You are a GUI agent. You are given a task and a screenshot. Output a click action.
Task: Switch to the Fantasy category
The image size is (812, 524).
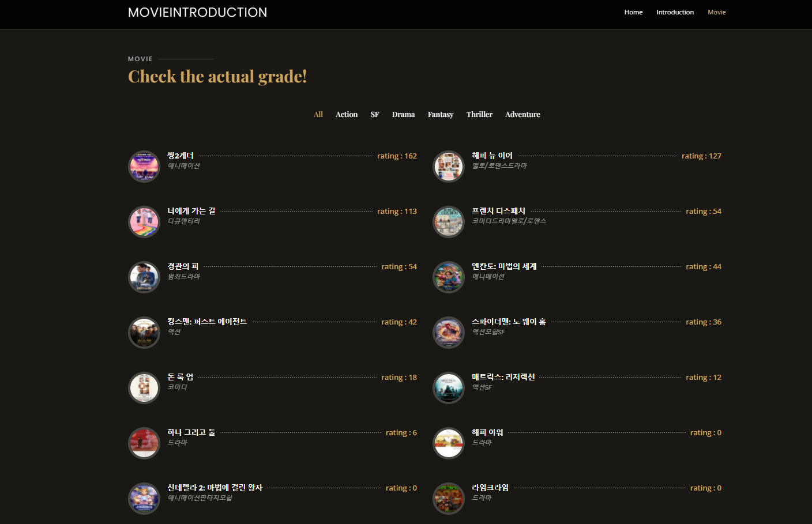[440, 114]
